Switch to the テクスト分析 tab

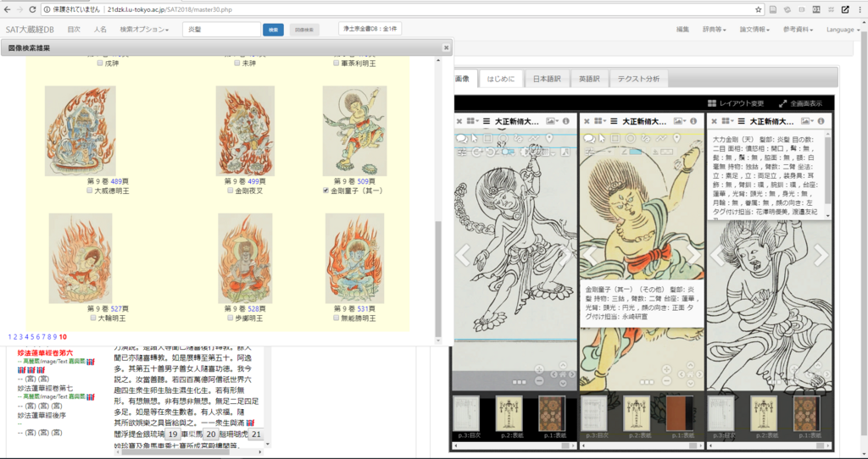(638, 79)
